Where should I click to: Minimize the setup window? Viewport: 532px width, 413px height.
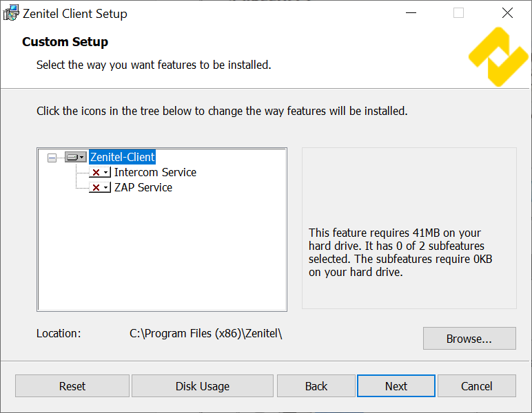pos(411,13)
